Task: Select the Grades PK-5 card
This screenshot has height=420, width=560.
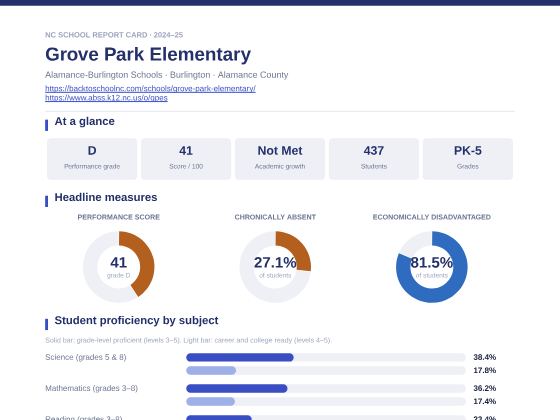Action: [x=468, y=159]
